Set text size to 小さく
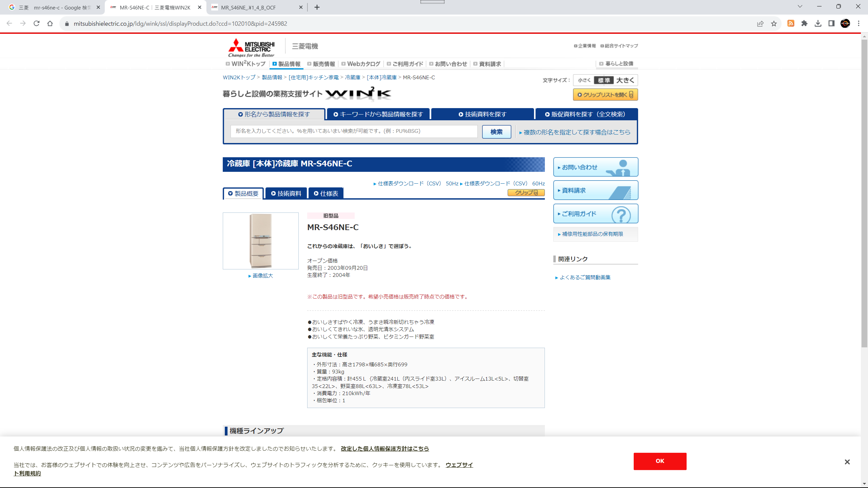 [x=584, y=80]
